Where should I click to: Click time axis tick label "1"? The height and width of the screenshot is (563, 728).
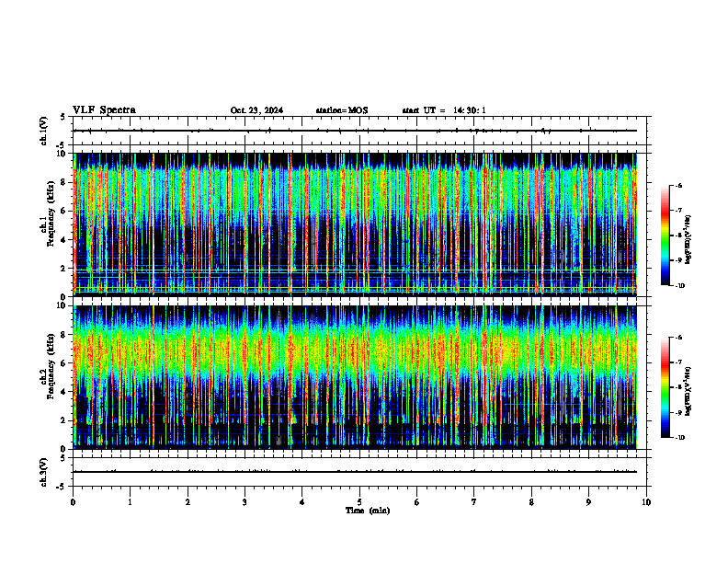[130, 502]
